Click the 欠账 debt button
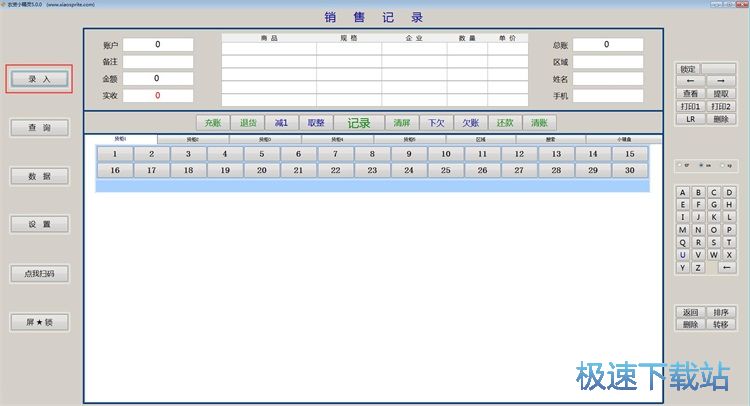Image resolution: width=750 pixels, height=406 pixels. point(471,123)
